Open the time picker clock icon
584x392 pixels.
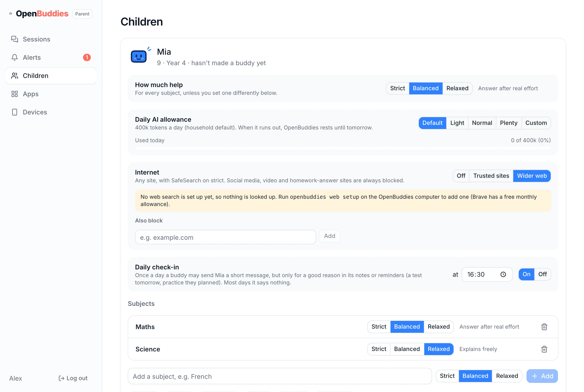coord(503,274)
